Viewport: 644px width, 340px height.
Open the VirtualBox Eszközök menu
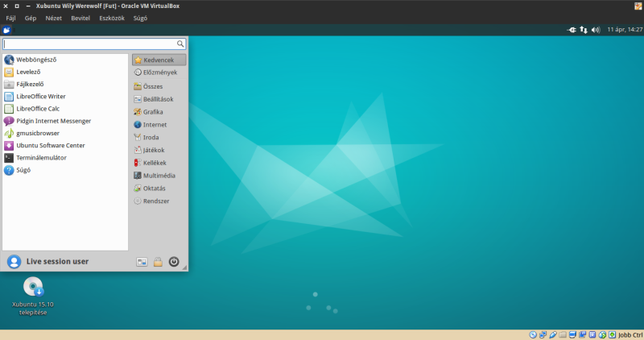pyautogui.click(x=112, y=18)
